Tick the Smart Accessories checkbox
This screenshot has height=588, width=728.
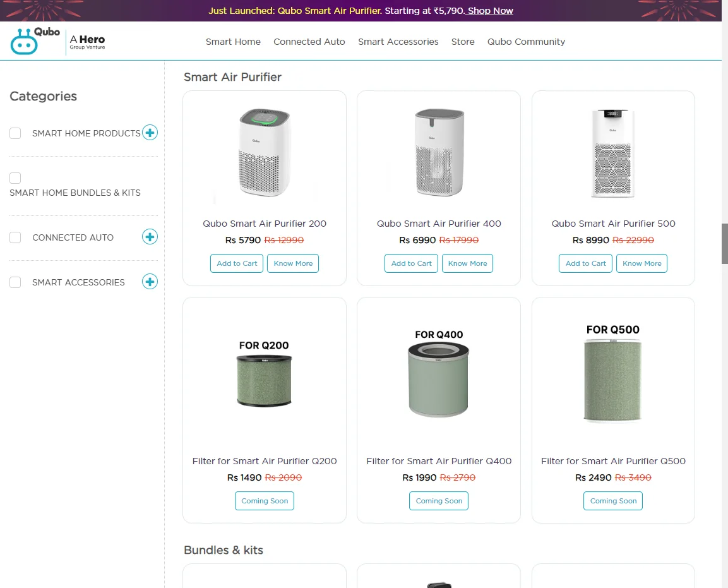15,282
